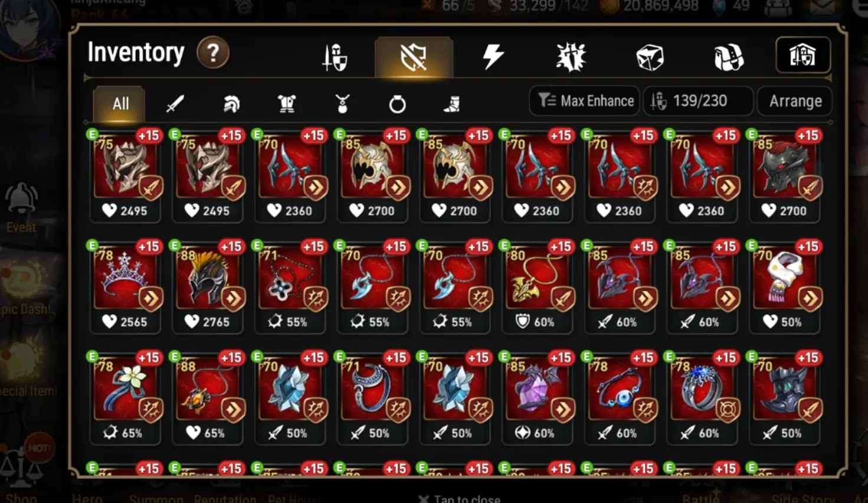868x503 pixels.
Task: Click the Arrange button
Action: pos(795,101)
